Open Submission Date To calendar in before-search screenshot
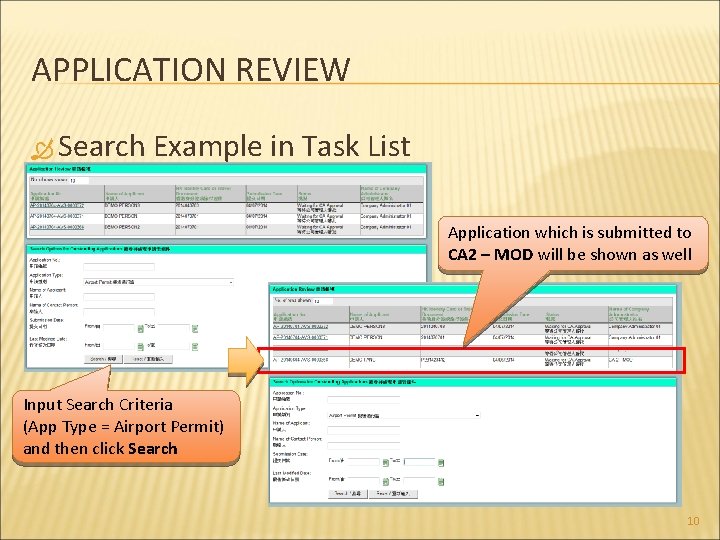This screenshot has height=540, width=720. pos(195,328)
